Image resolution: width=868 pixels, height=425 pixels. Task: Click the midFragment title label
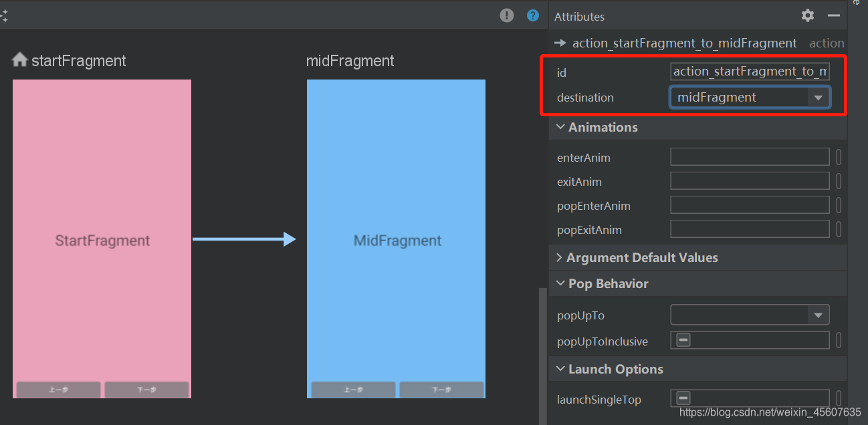(350, 61)
